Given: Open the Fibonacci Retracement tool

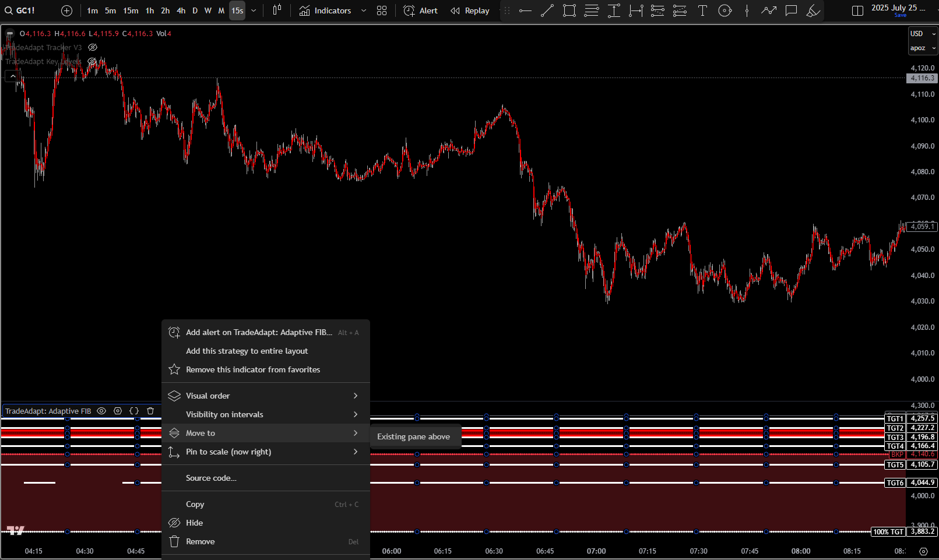Looking at the screenshot, I should (x=592, y=10).
